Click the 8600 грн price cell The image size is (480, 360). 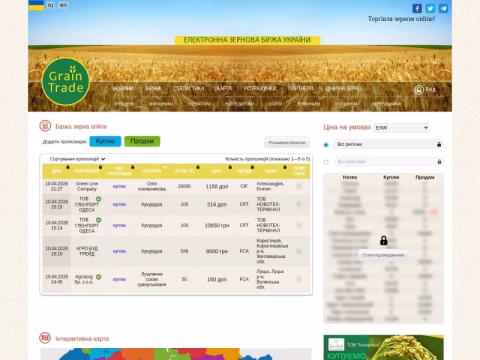pyautogui.click(x=217, y=251)
